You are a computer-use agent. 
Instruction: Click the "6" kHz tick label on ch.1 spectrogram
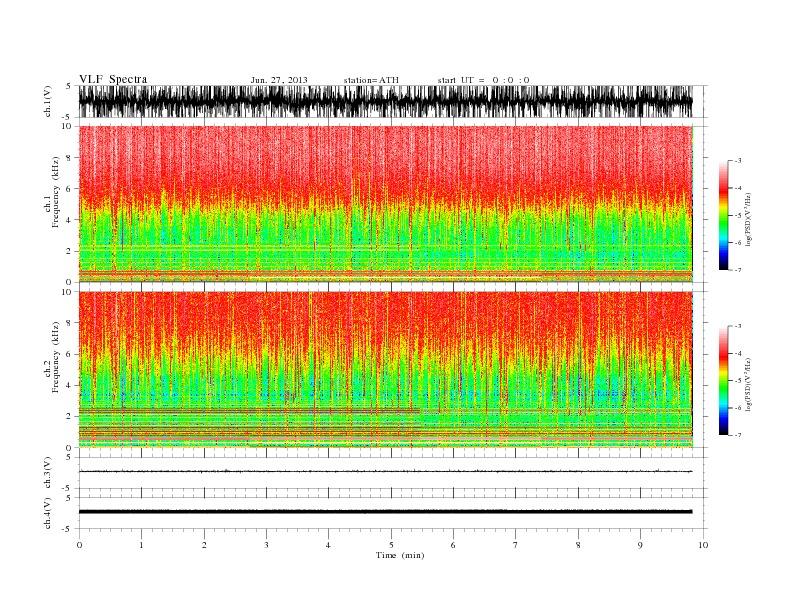pyautogui.click(x=69, y=188)
